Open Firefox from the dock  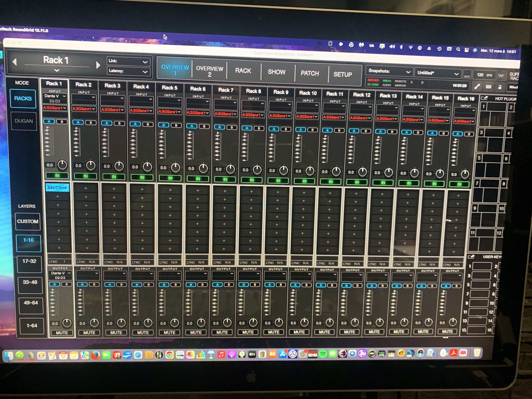coord(96,355)
